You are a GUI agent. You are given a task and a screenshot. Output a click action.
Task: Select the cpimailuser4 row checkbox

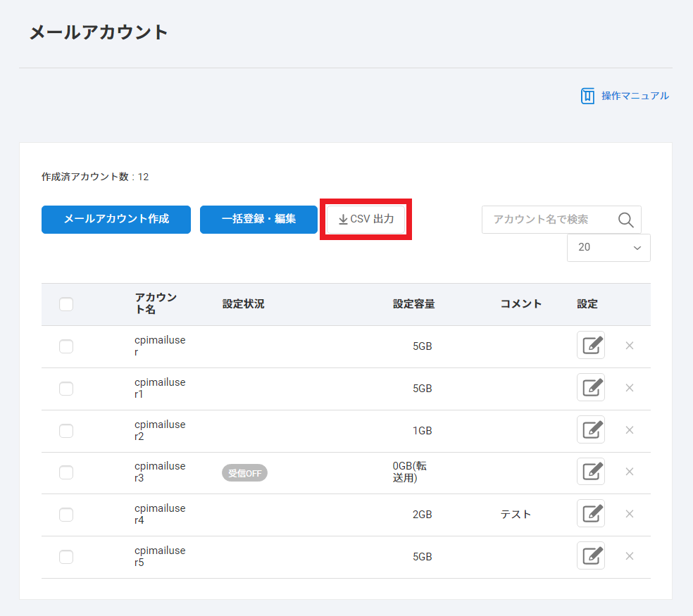click(66, 515)
